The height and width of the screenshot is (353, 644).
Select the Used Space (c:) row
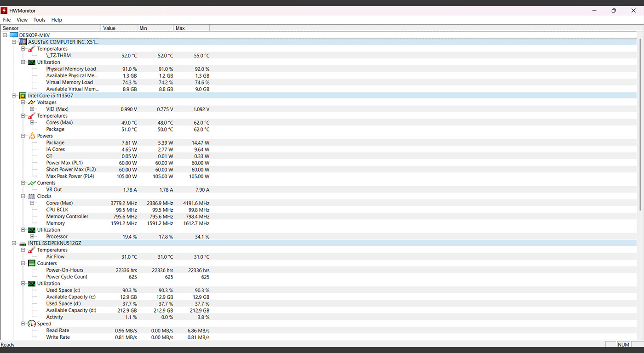(x=318, y=290)
